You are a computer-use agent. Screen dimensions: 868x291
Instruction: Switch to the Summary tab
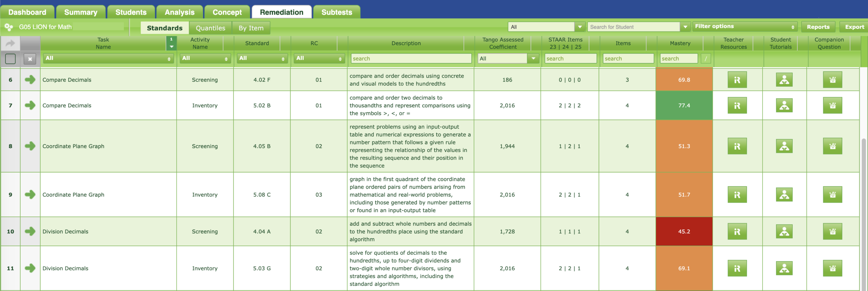pos(81,12)
